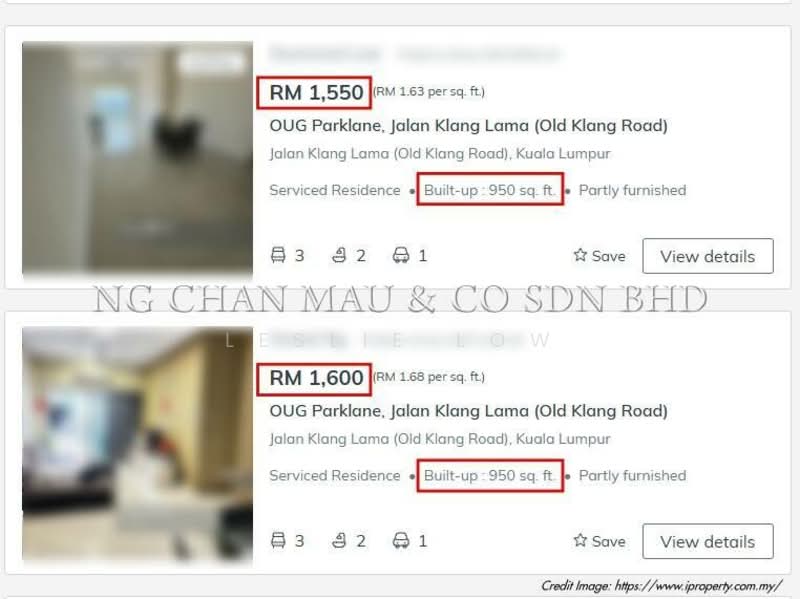Click the first listing's Jalan Klang Lama address
The image size is (800, 599).
(440, 154)
